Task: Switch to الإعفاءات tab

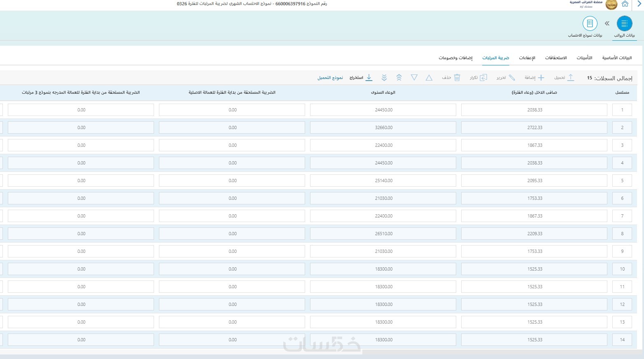Action: click(x=527, y=58)
